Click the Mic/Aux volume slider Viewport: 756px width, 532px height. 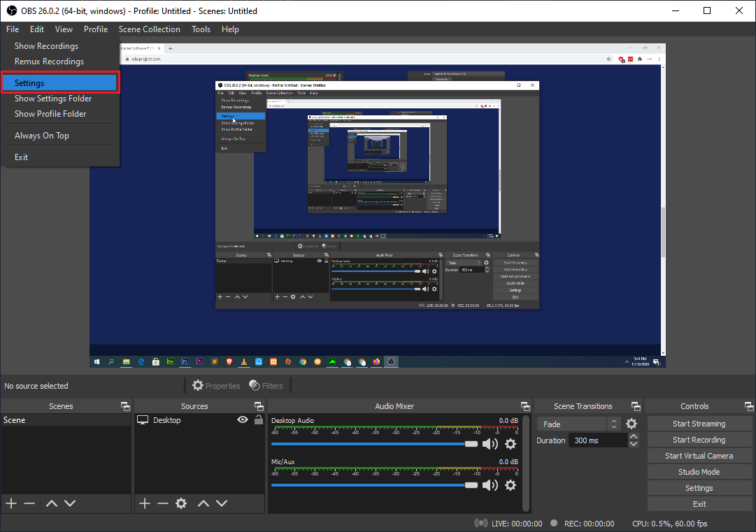374,485
